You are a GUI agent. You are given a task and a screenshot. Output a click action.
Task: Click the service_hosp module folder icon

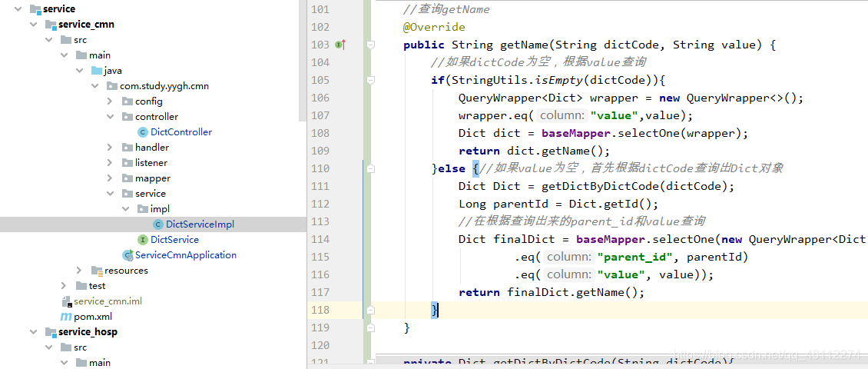point(51,332)
